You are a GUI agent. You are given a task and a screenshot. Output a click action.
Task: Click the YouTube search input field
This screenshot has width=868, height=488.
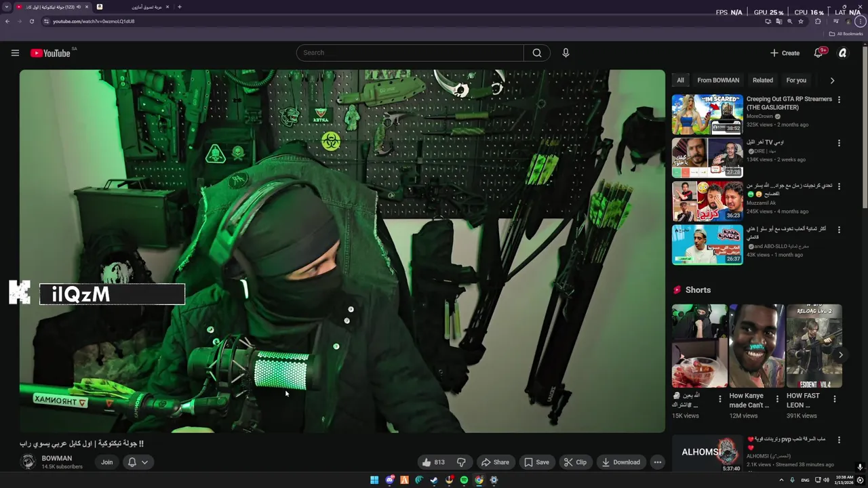tap(410, 53)
